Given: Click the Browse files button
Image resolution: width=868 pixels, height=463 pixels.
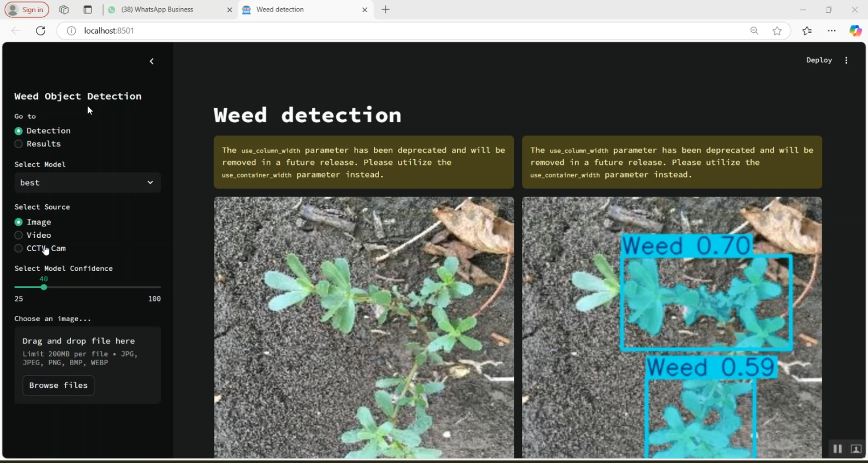Looking at the screenshot, I should pos(58,385).
